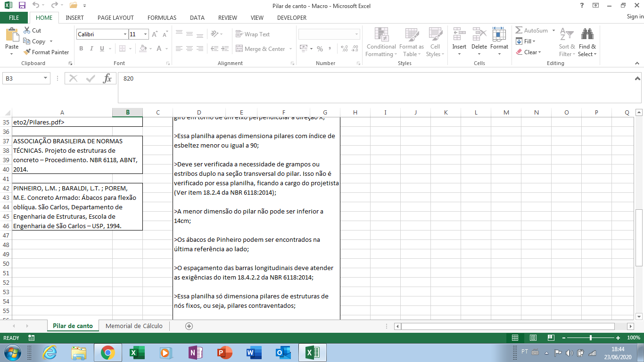Open the FILE tab
This screenshot has height=362, width=644.
tap(14, 18)
